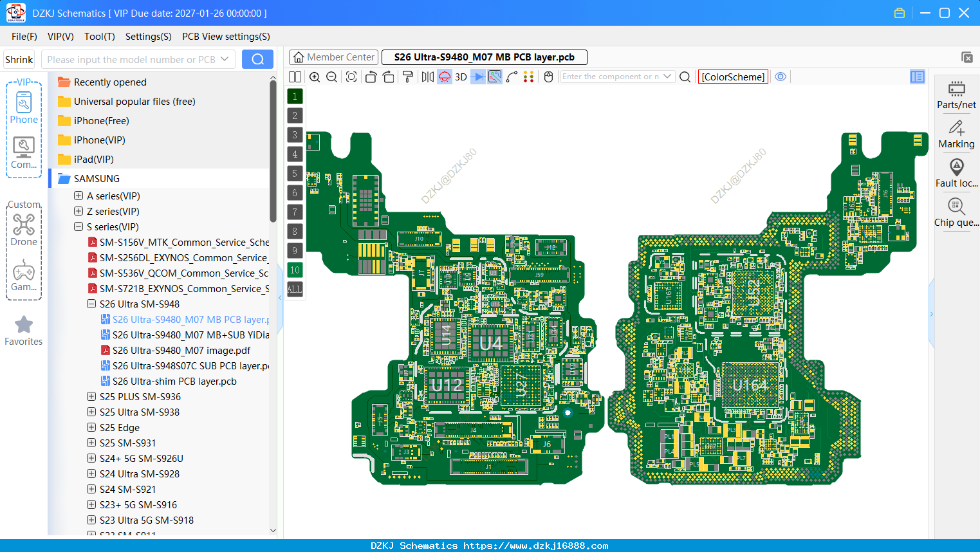Toggle the net highlight map icon
Screen dimensions: 980x552
point(495,77)
